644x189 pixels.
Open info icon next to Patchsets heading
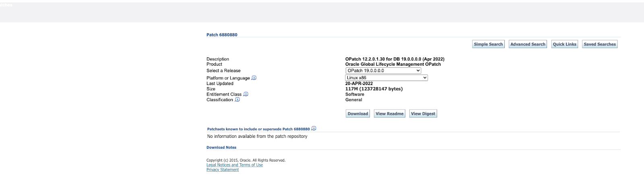[314, 129]
